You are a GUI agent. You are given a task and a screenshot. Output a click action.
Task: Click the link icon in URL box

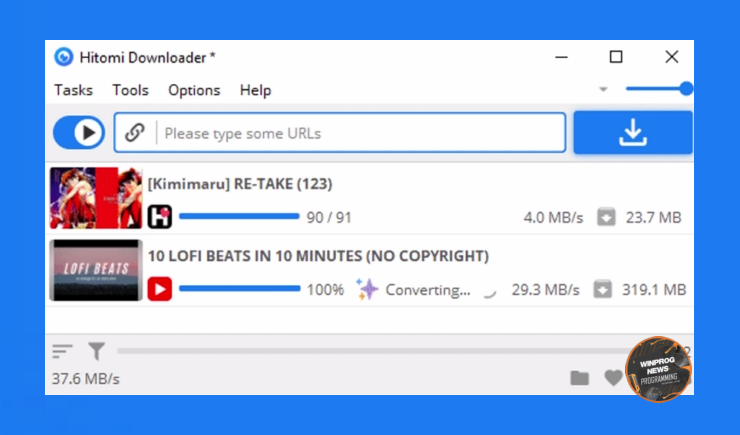[x=135, y=133]
